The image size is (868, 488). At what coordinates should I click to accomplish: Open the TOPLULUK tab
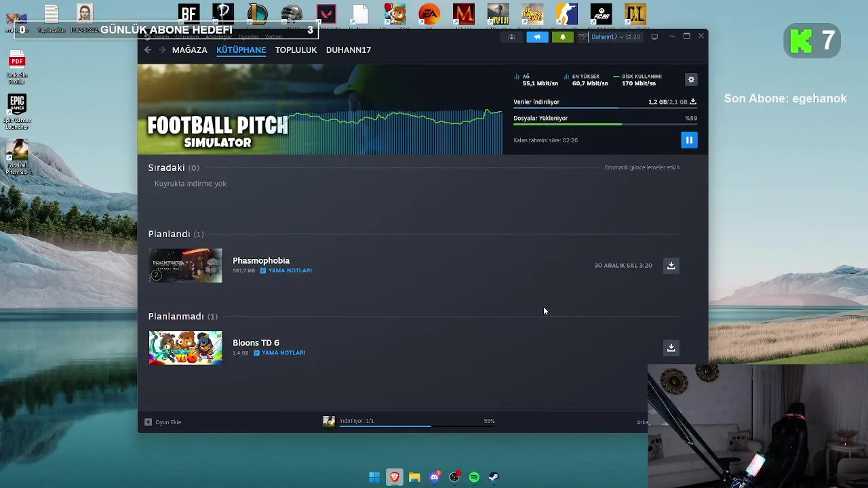pos(296,50)
